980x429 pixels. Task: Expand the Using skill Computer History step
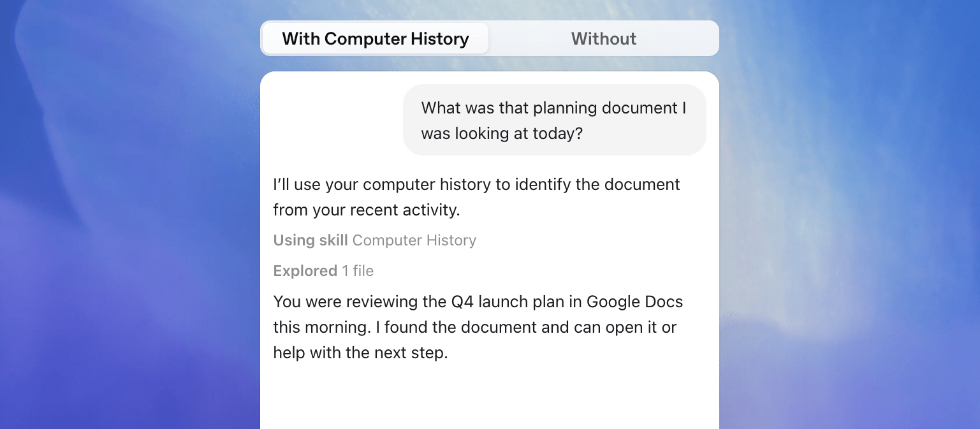click(375, 240)
